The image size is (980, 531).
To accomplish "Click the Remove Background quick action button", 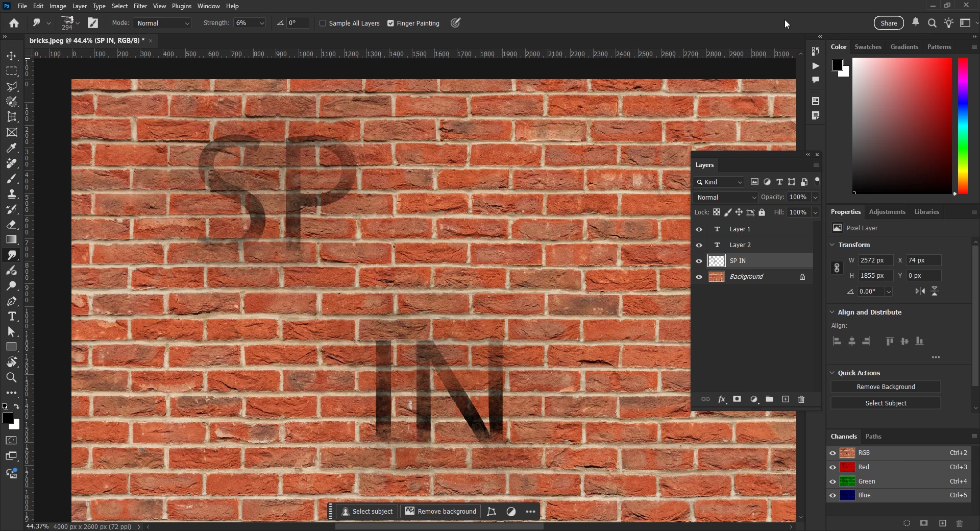I will click(x=886, y=387).
